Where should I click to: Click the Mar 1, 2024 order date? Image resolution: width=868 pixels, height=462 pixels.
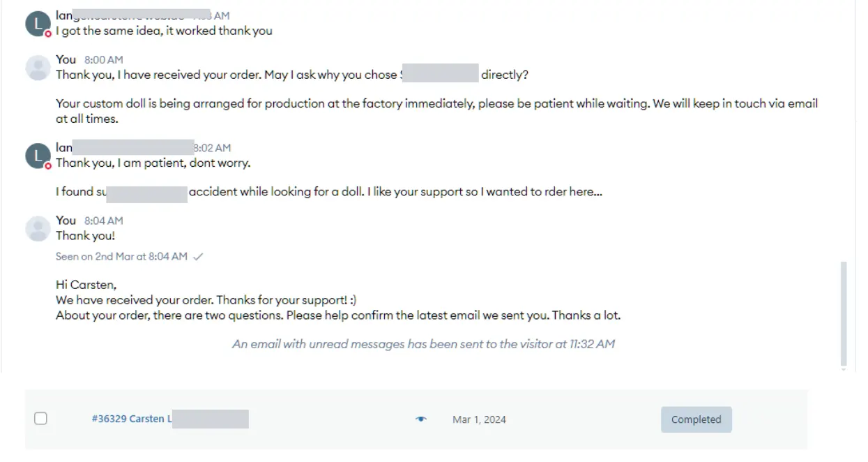479,419
